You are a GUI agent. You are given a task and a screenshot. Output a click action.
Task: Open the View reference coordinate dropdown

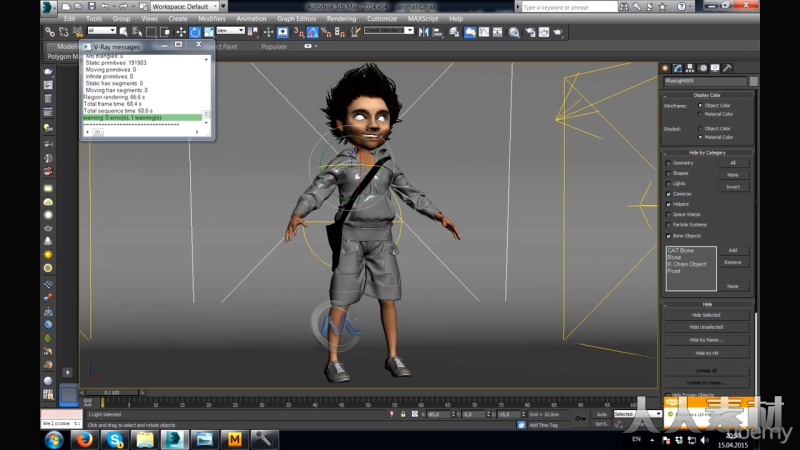(x=230, y=31)
